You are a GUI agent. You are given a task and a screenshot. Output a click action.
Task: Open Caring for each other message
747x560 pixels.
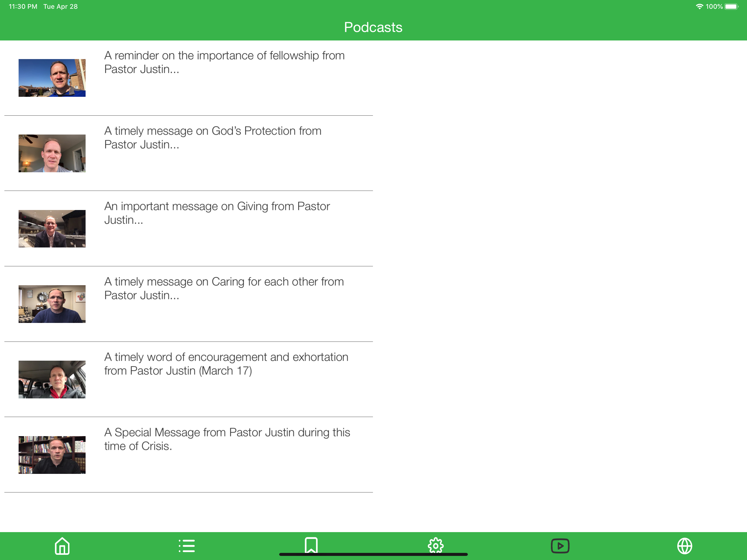point(224,288)
